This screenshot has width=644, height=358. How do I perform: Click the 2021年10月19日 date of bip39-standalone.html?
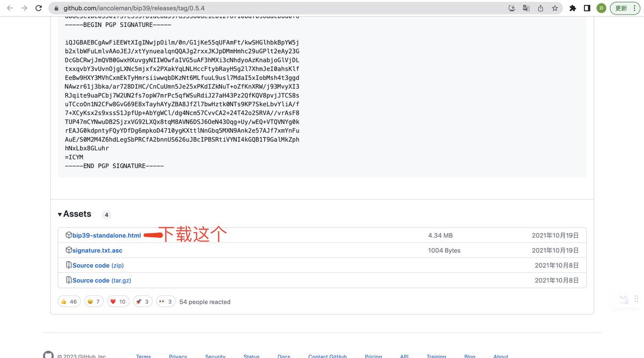pos(555,235)
